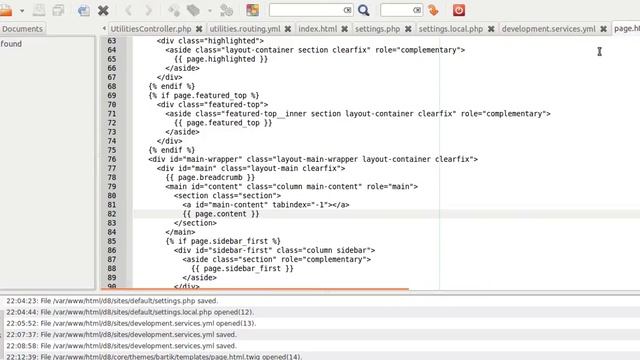Click the Build toolbar icon
Viewport: 640px width, 360px height.
(x=193, y=10)
